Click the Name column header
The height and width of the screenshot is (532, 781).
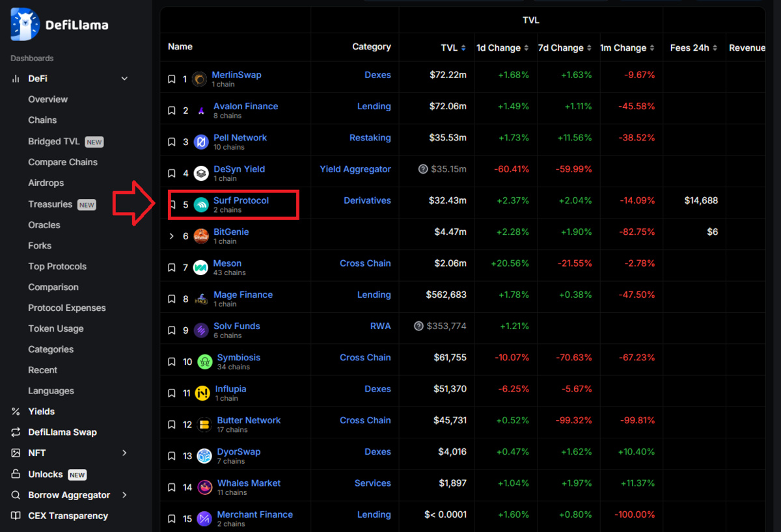coord(180,47)
